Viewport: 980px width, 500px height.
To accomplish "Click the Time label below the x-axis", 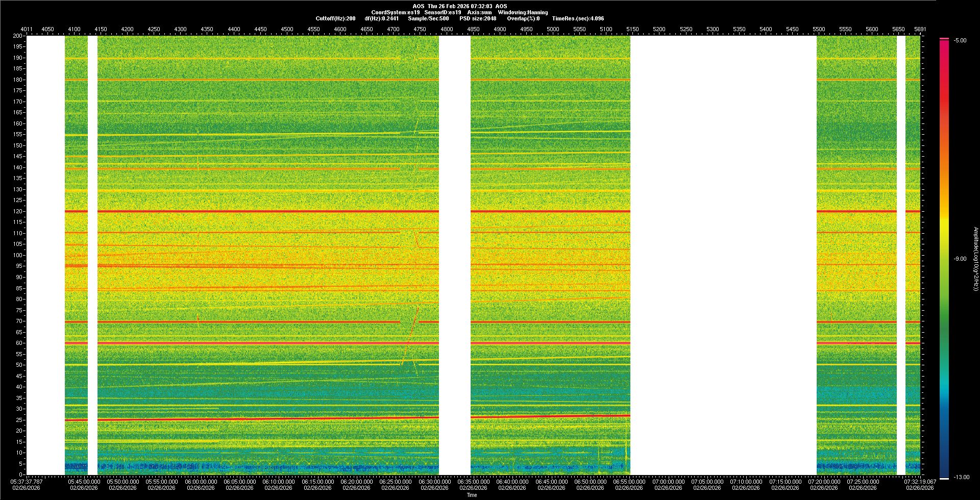I will point(472,495).
